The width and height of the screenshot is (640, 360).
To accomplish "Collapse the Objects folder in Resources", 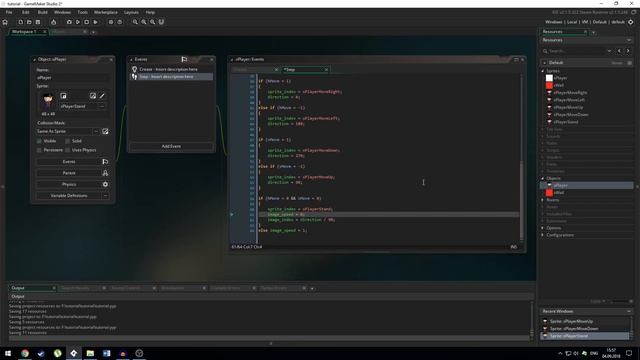I will coord(543,178).
